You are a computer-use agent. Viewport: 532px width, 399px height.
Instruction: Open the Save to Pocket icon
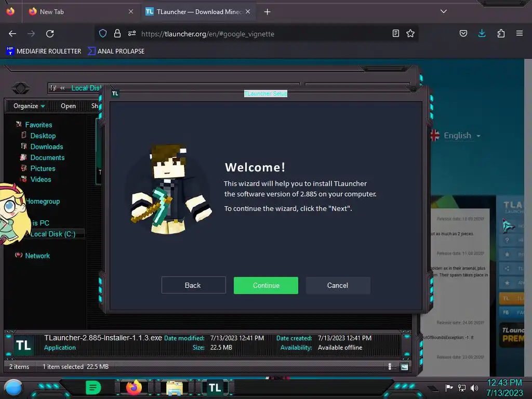[463, 33]
